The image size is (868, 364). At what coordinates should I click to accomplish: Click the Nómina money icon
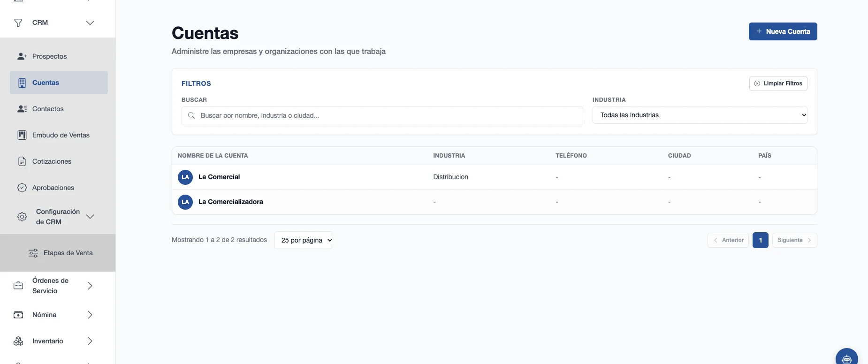[18, 315]
